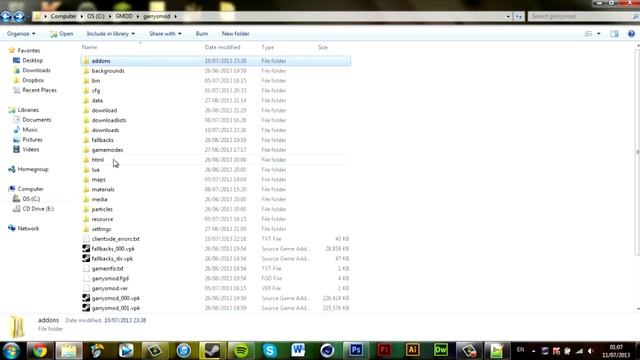
Task: Click OS (C:) in the address breadcrumb
Action: coord(96,16)
